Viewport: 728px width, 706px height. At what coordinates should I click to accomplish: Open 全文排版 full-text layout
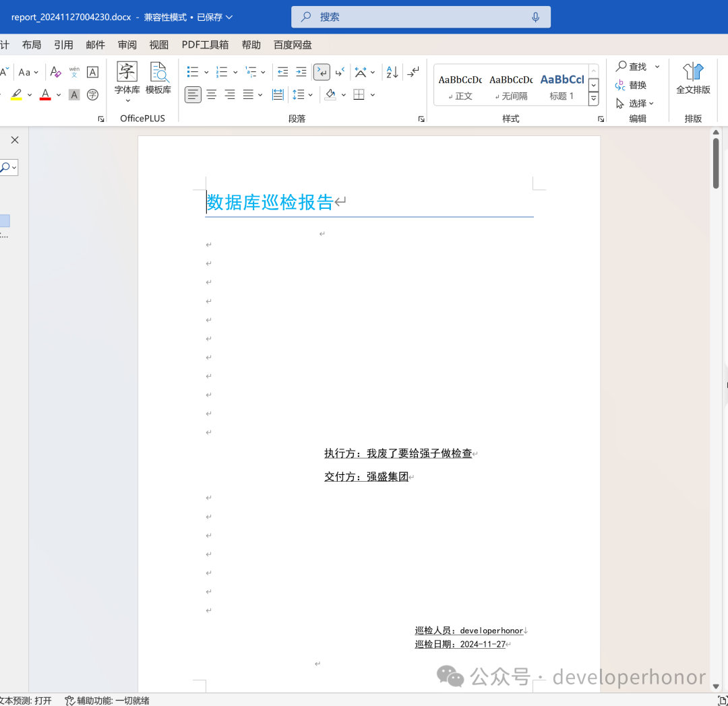tap(693, 79)
